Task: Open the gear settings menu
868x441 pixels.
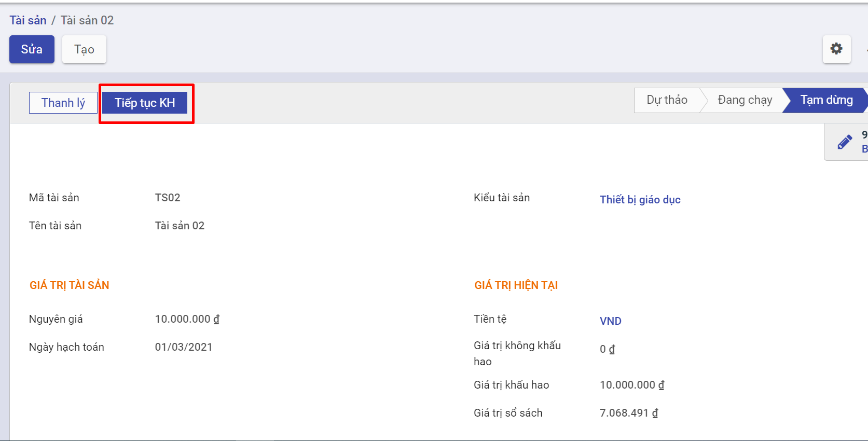Action: pyautogui.click(x=836, y=49)
